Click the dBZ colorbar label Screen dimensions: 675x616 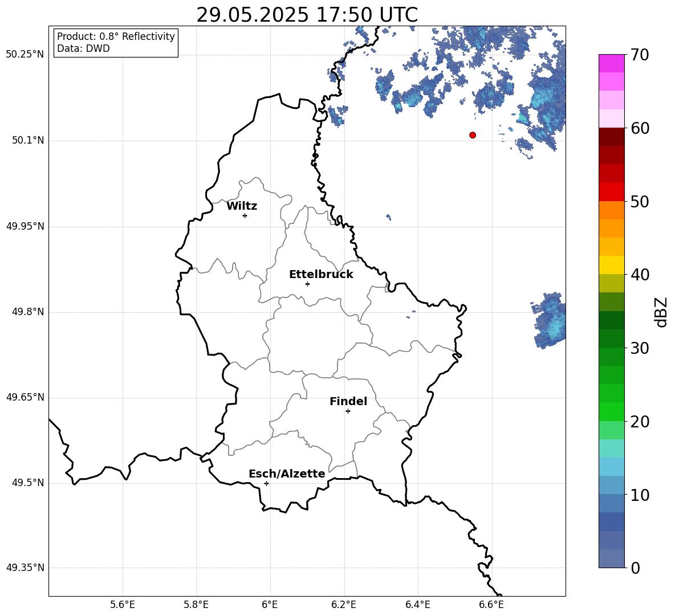coord(661,312)
